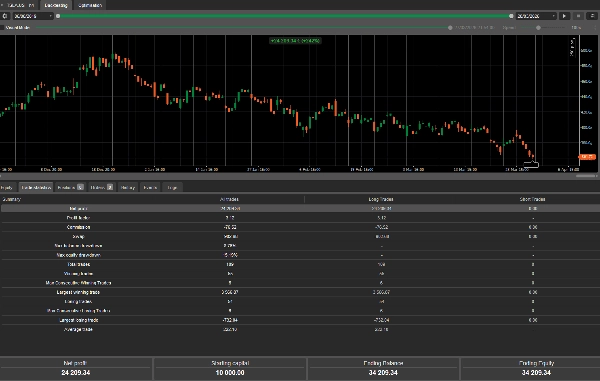Open the start date dropdown
The image size is (600, 381).
pos(33,16)
